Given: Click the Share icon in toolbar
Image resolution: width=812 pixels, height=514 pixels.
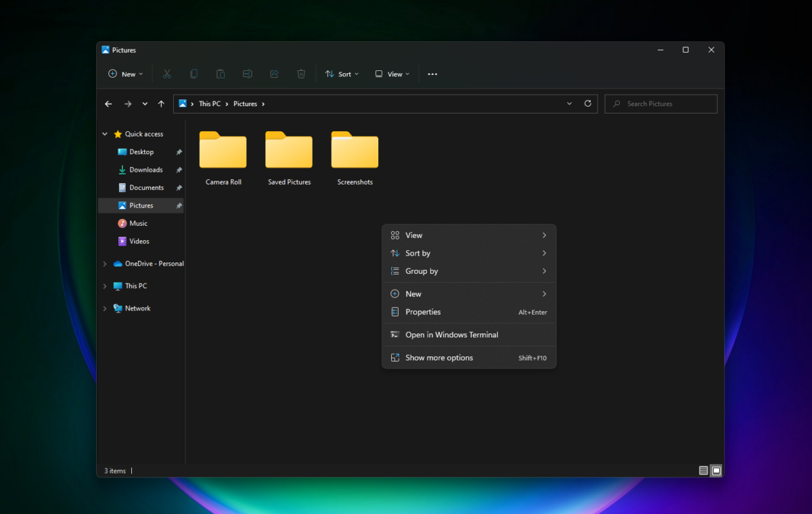Looking at the screenshot, I should [x=274, y=74].
